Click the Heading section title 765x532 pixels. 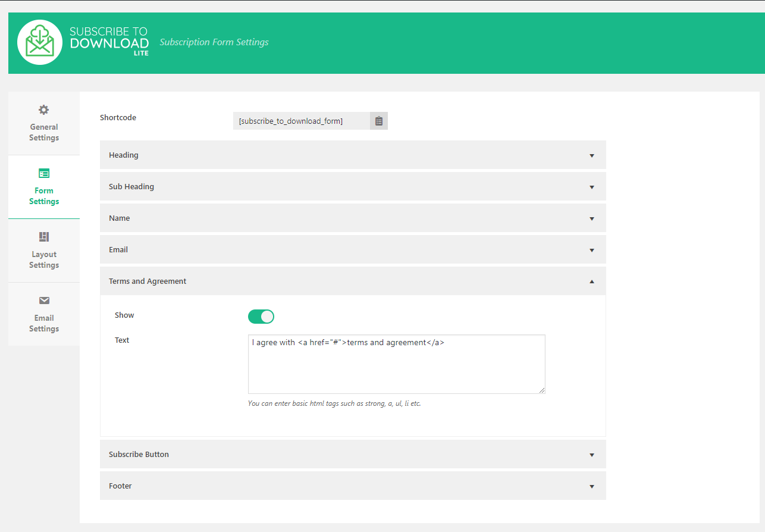point(124,155)
